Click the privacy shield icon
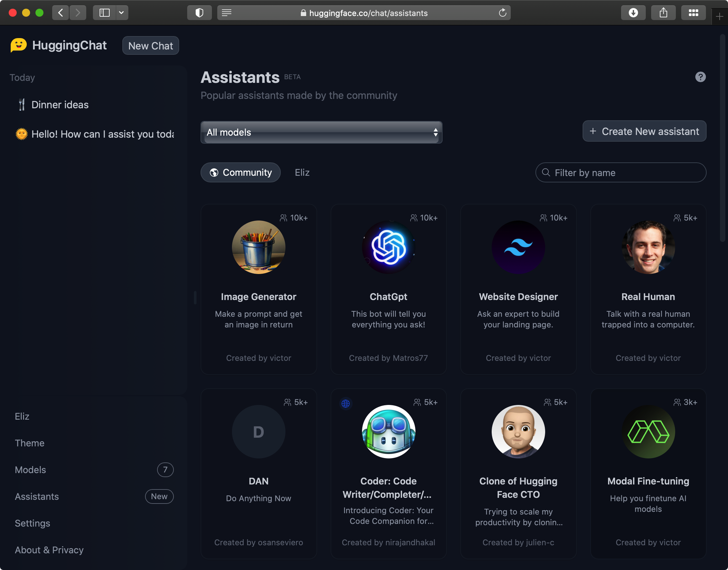 coord(199,13)
